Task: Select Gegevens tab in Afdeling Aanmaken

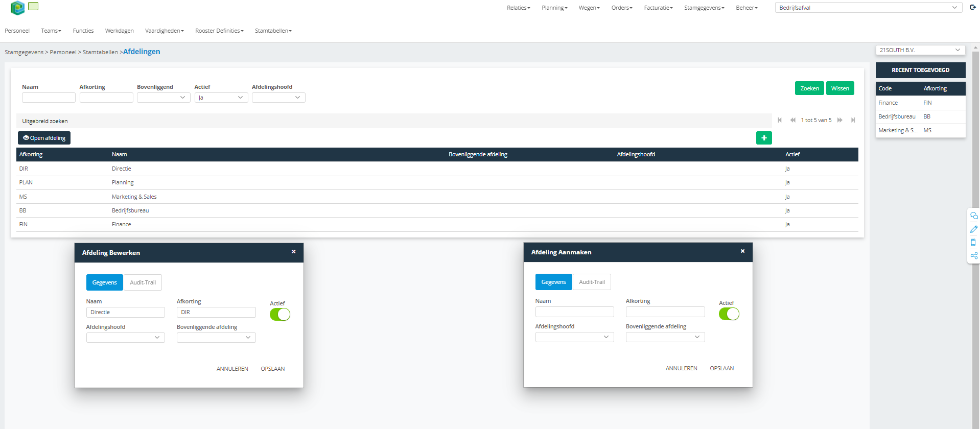Action: pos(554,282)
